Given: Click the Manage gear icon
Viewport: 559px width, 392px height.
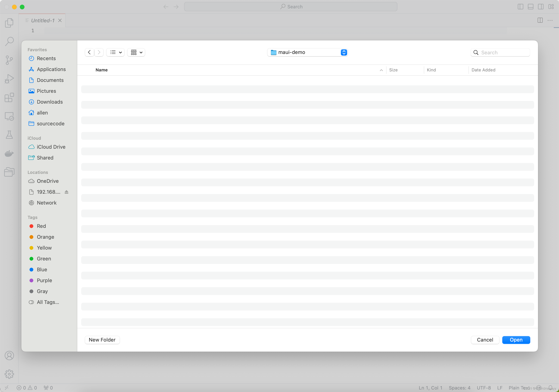Looking at the screenshot, I should click(9, 374).
